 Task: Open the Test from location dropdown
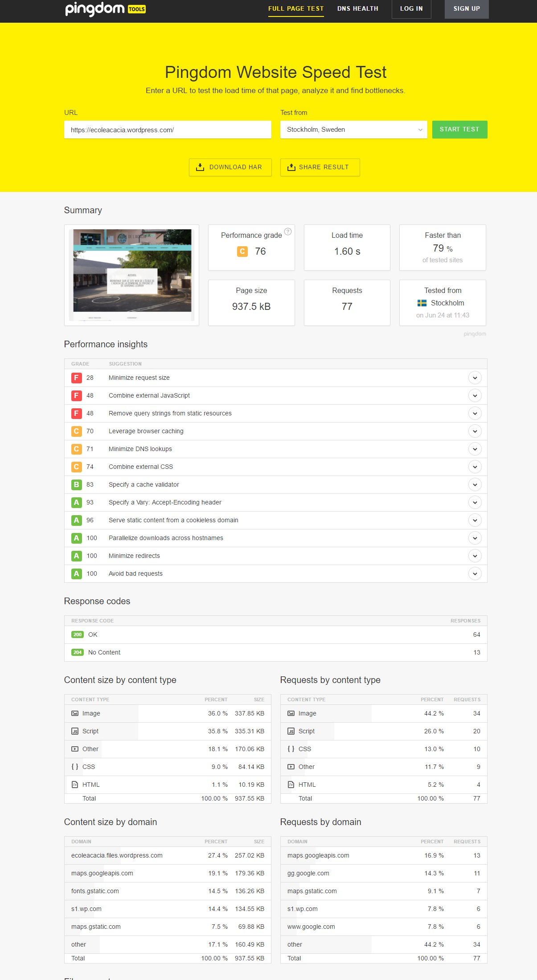(354, 130)
